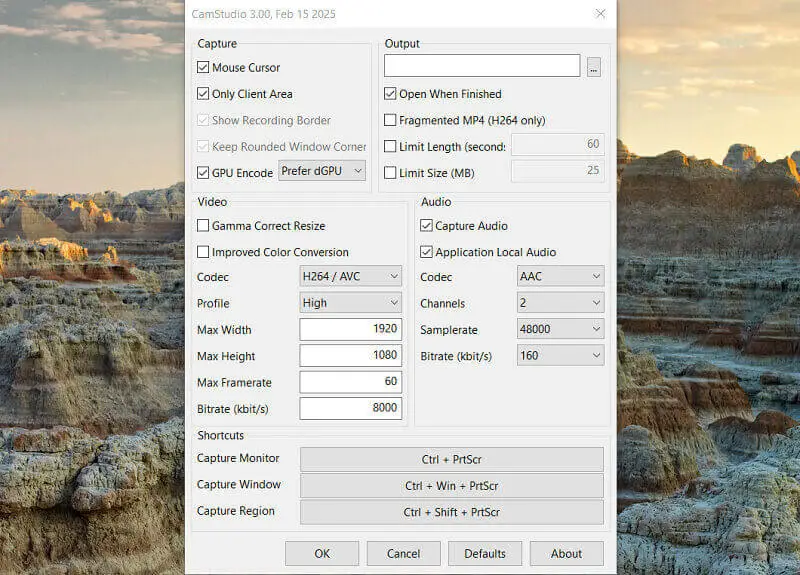
Task: Click the OK button
Action: click(x=322, y=554)
